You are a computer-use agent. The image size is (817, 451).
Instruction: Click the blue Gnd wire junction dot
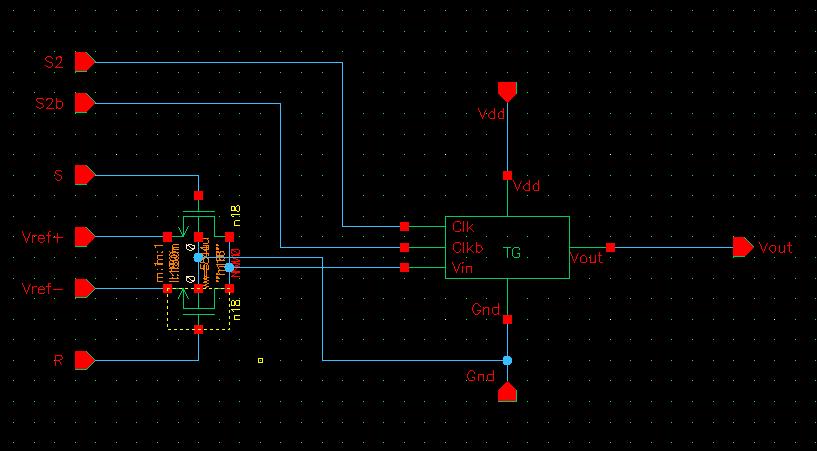coord(507,360)
